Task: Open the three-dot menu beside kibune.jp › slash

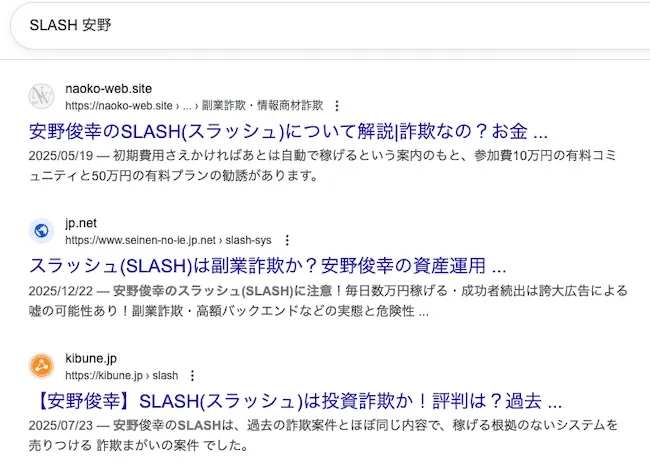Action: [x=193, y=375]
